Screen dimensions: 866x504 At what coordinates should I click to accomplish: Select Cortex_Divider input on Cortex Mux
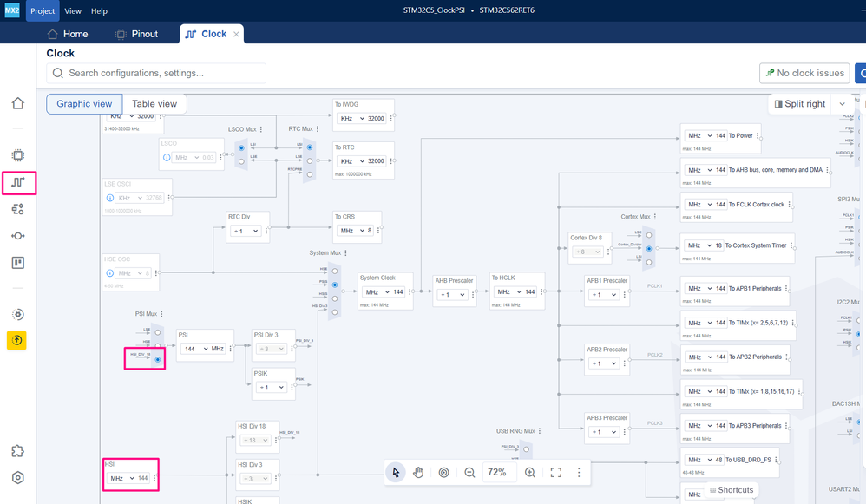(x=649, y=248)
